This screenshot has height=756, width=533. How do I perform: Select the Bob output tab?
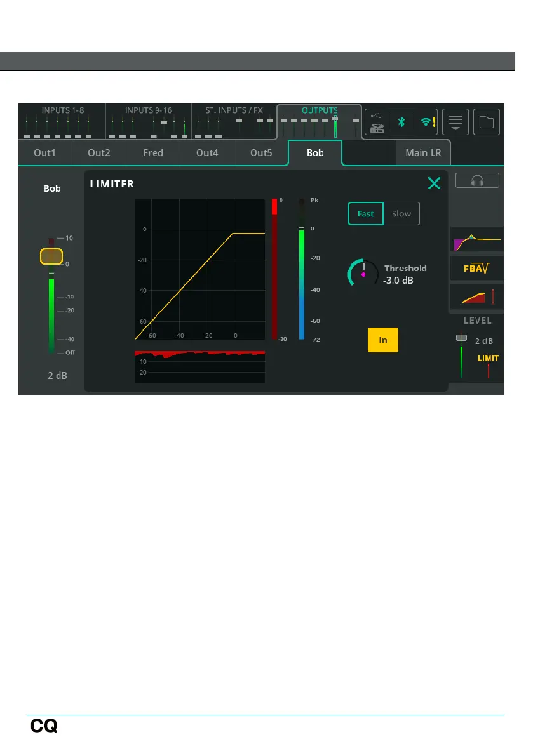(315, 153)
